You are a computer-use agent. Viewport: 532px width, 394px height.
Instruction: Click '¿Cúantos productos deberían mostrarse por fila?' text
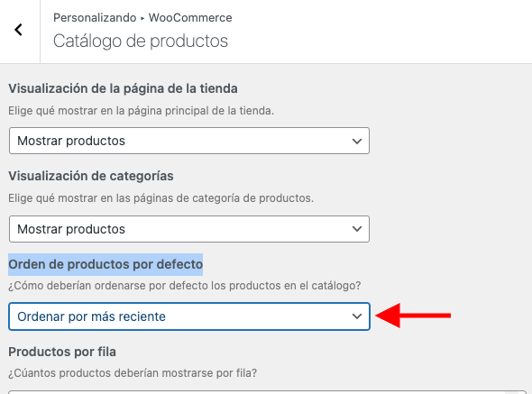click(x=133, y=373)
